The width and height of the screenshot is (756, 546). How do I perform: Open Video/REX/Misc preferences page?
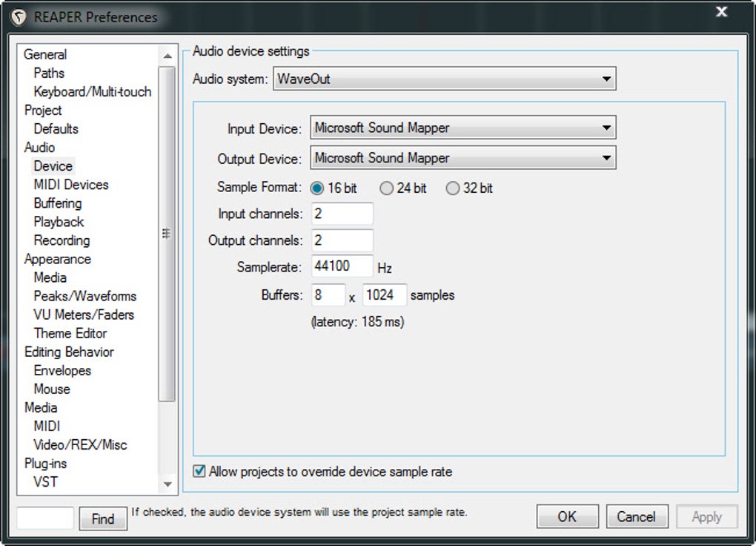[81, 444]
